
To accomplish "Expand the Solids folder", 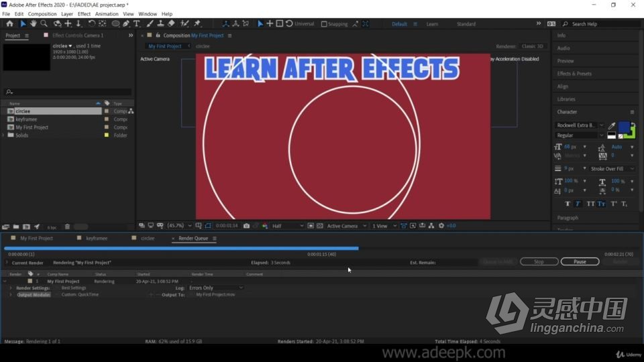I will pos(4,135).
